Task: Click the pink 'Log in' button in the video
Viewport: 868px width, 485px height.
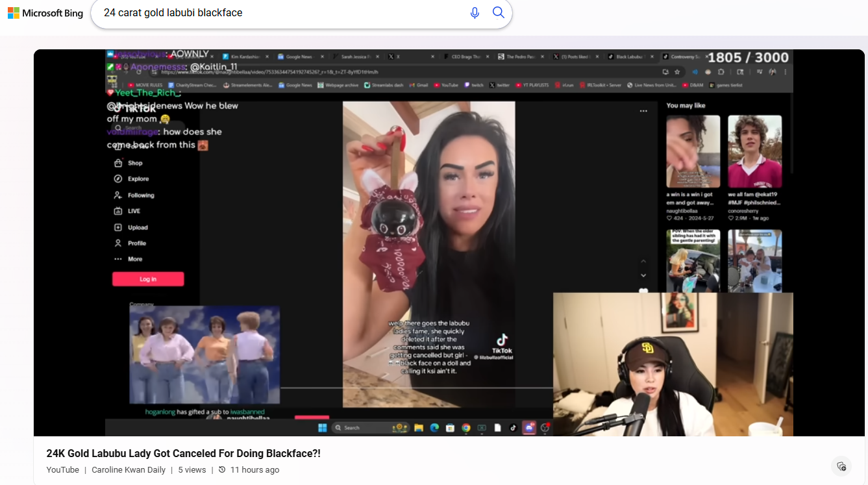Action: point(148,279)
